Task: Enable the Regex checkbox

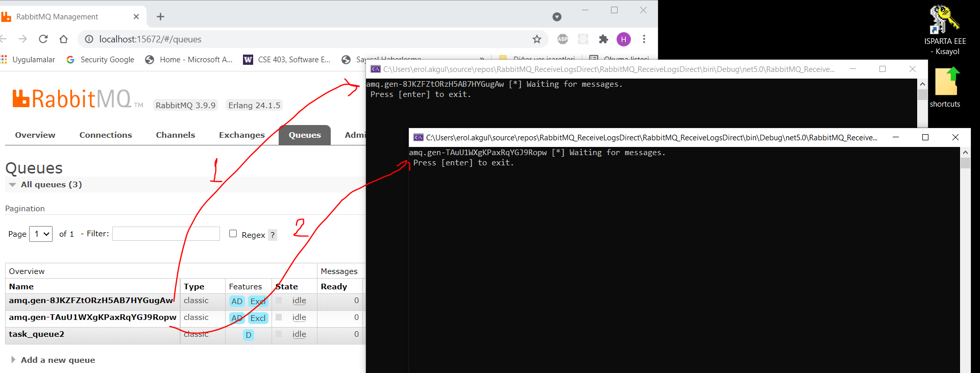Action: [x=233, y=234]
